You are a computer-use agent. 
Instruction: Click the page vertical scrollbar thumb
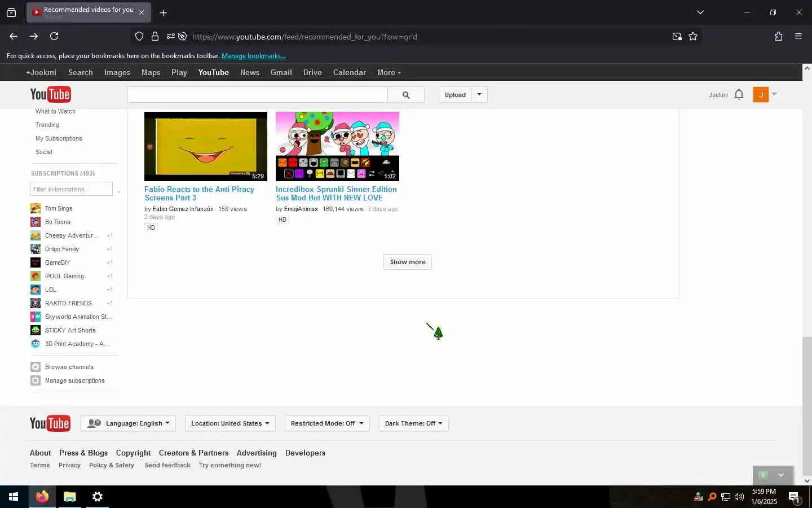[x=807, y=405]
